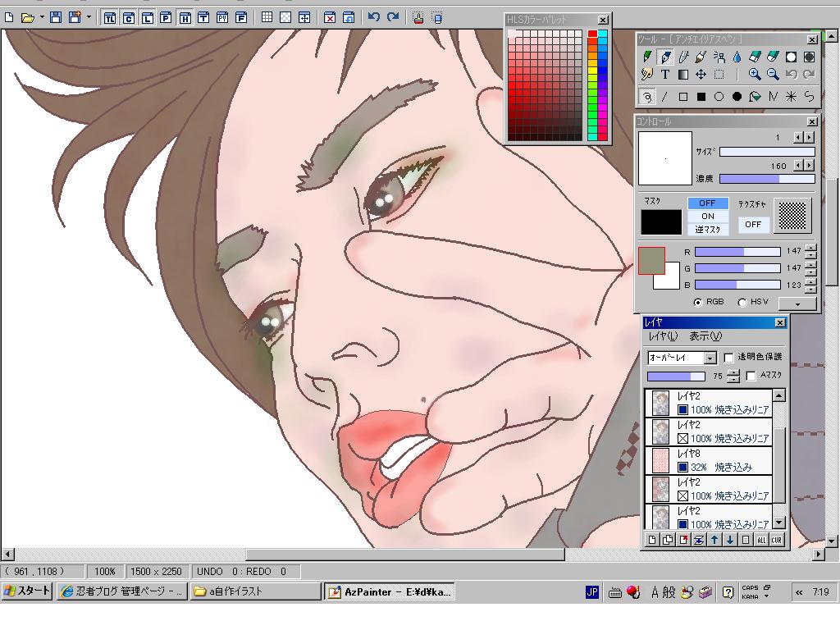
Task: Decrease density value with left stepper arrow
Action: point(799,166)
